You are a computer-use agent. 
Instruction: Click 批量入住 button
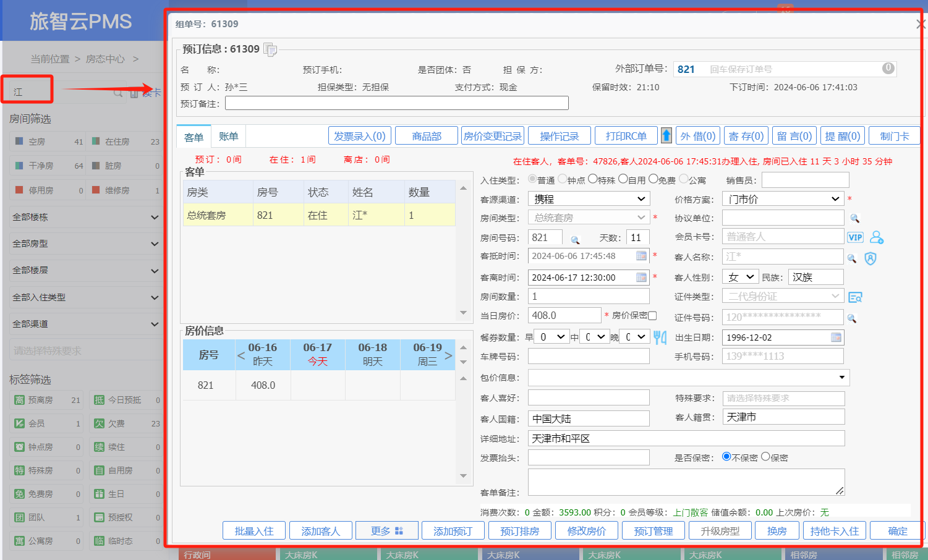254,531
